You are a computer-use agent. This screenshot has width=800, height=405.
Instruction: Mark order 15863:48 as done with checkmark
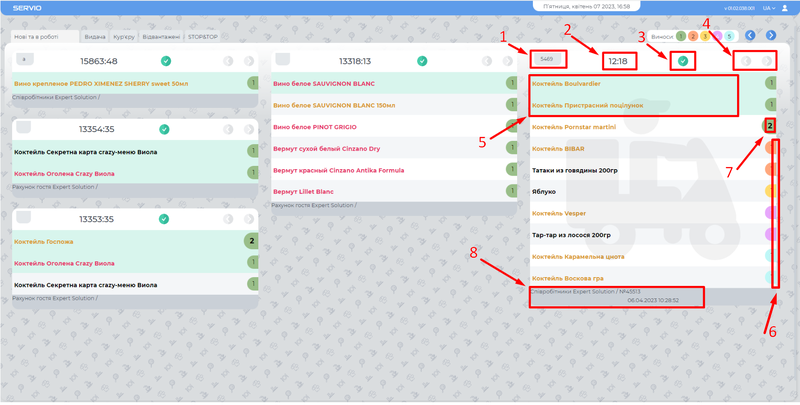point(165,61)
